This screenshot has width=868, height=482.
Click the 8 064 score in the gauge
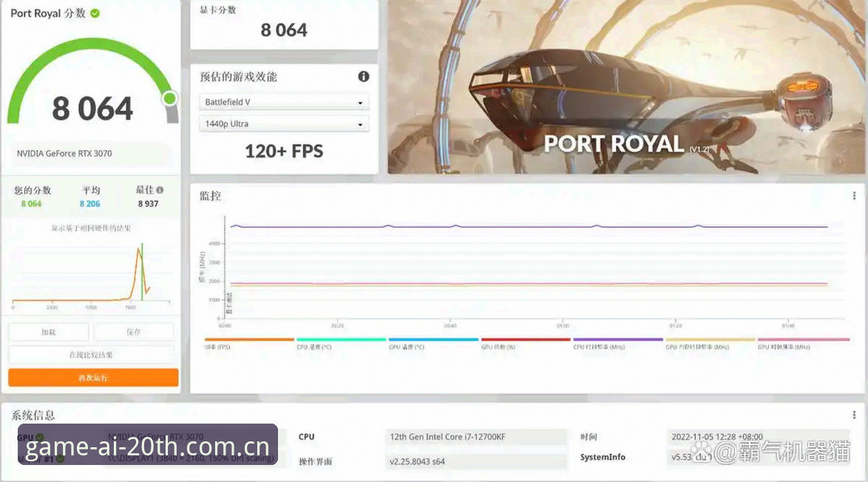click(92, 109)
